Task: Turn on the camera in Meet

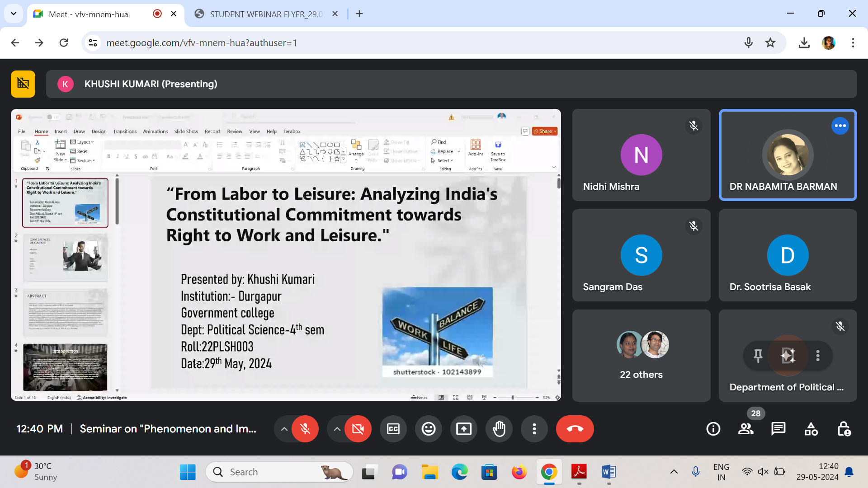Action: coord(358,429)
